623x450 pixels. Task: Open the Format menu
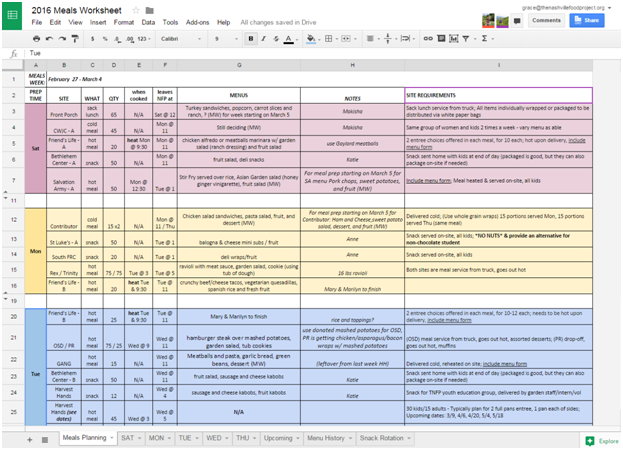pyautogui.click(x=124, y=22)
